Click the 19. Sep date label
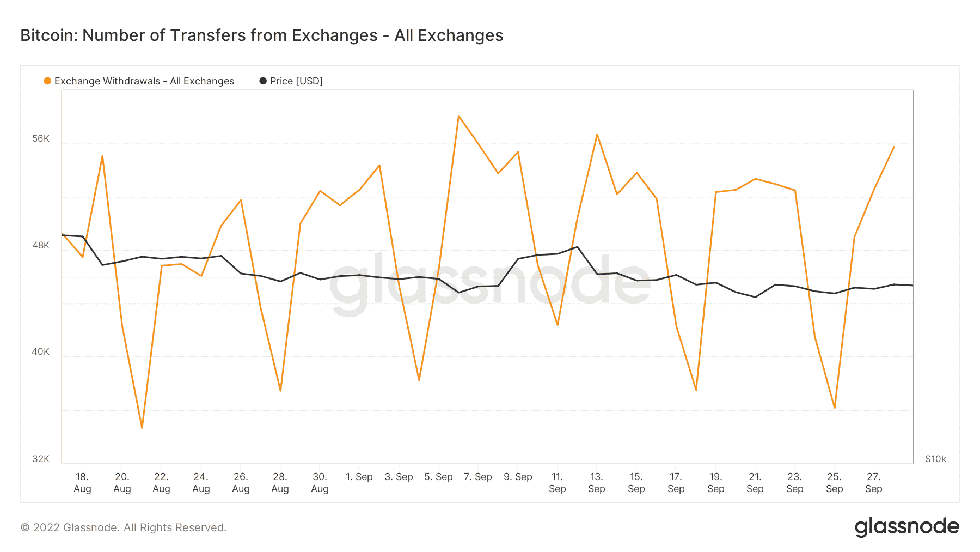980x552 pixels. (715, 483)
